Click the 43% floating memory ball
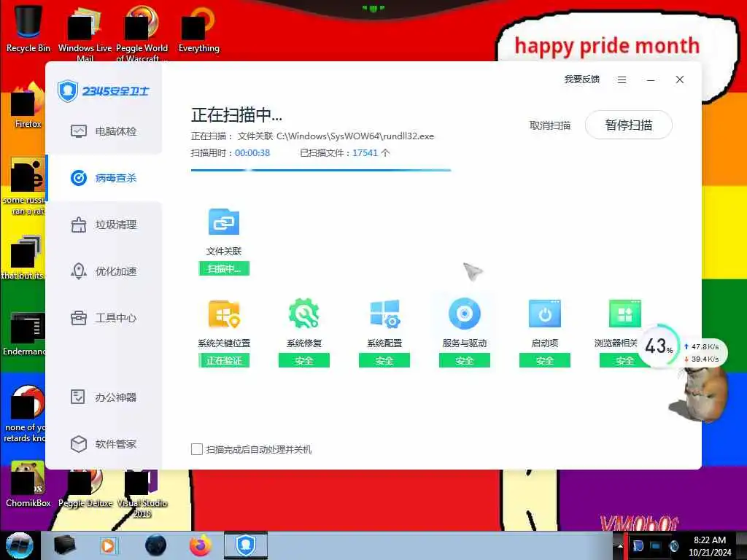 [x=659, y=346]
